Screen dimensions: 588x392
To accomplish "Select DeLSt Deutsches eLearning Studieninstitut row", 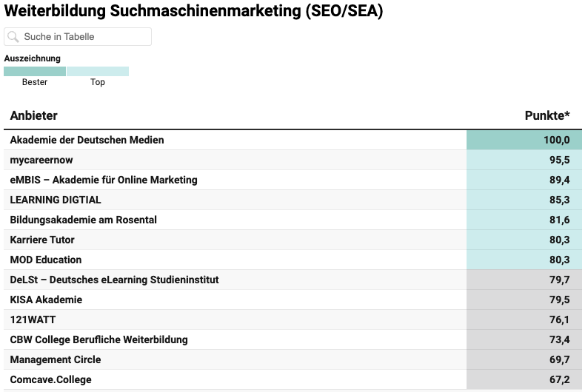I will [x=114, y=280].
